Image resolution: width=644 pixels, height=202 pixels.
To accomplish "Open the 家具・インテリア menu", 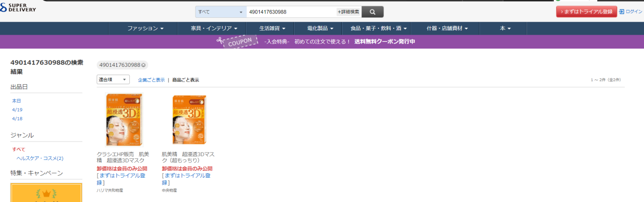I will 214,29.
